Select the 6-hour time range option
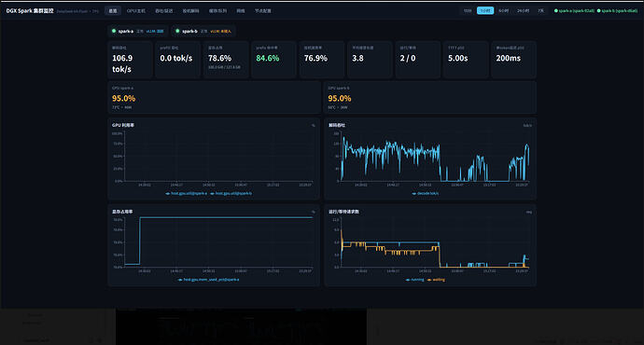Screen dimensions: 644x345 tap(504, 10)
